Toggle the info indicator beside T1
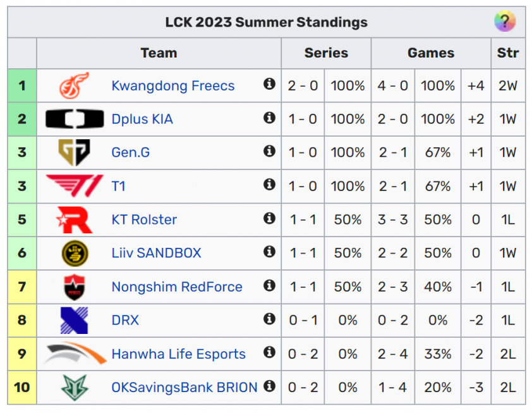The image size is (532, 413). pos(270,186)
